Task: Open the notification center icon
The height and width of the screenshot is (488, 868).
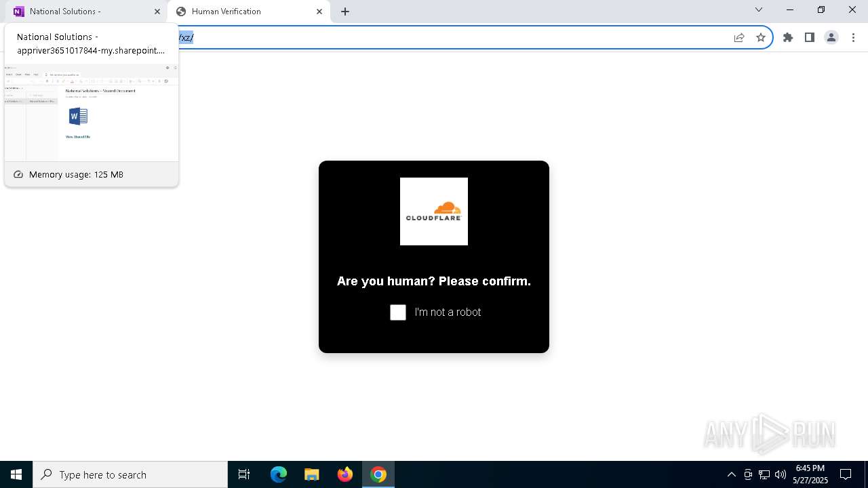Action: click(846, 474)
